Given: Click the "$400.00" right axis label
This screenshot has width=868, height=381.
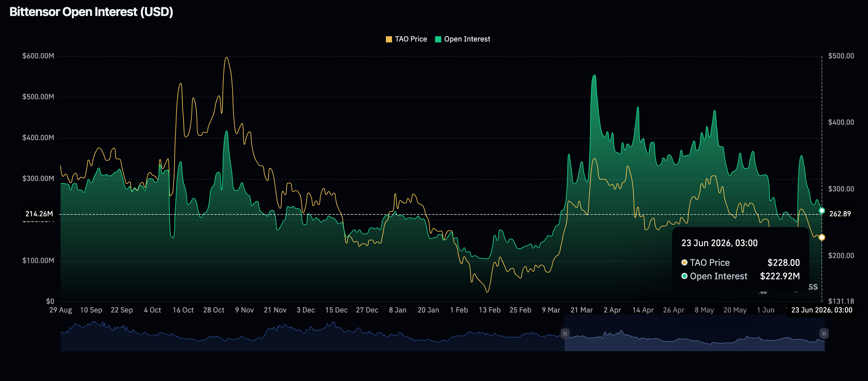Looking at the screenshot, I should point(841,122).
